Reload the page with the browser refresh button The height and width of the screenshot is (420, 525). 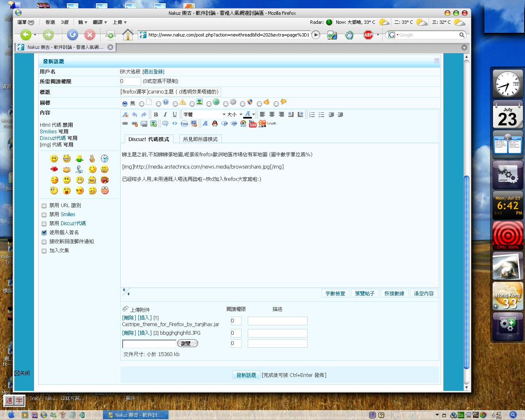coord(73,35)
